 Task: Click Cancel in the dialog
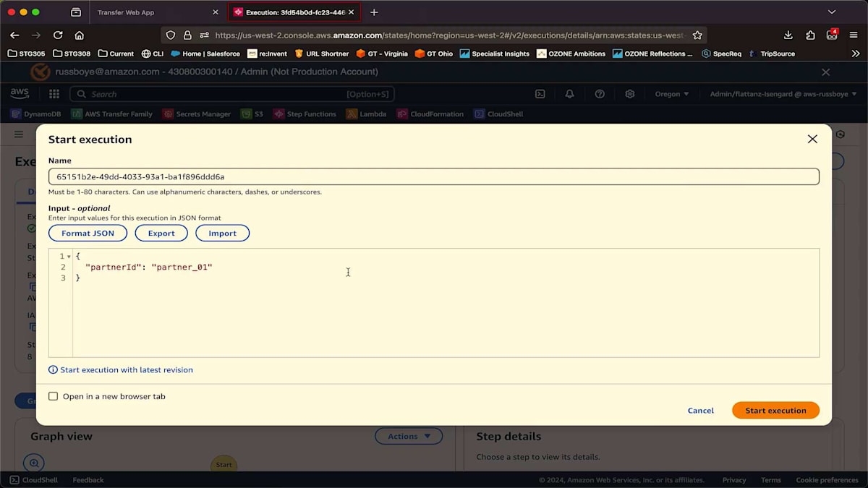[x=700, y=410]
